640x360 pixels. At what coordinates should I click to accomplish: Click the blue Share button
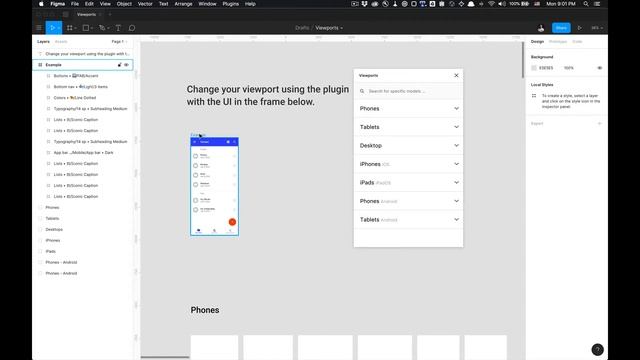561,28
